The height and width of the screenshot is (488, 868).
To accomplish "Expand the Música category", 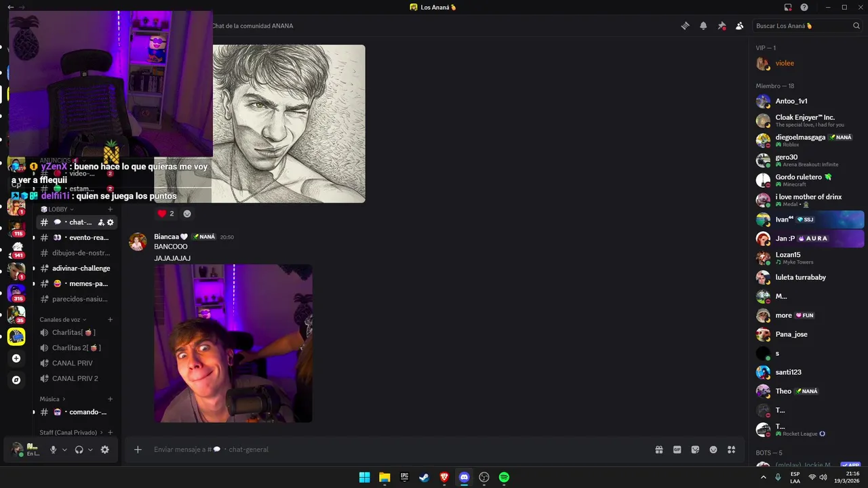I will pos(53,399).
